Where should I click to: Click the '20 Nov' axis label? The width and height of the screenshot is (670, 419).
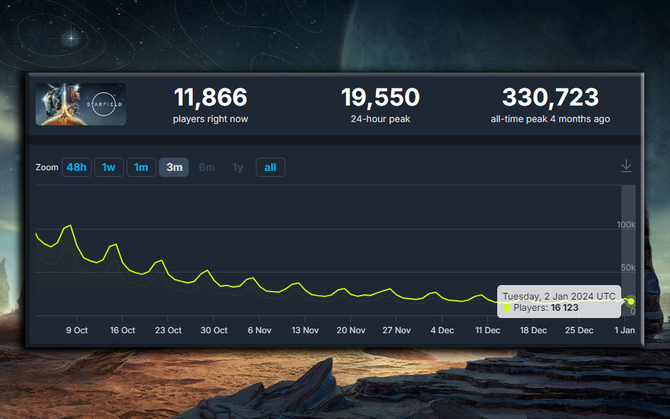click(351, 330)
